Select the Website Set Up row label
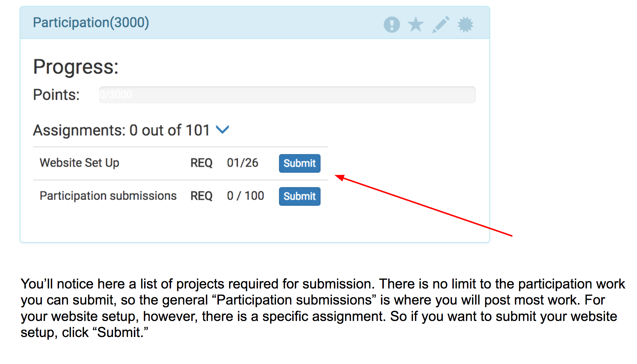The image size is (637, 364). (80, 163)
